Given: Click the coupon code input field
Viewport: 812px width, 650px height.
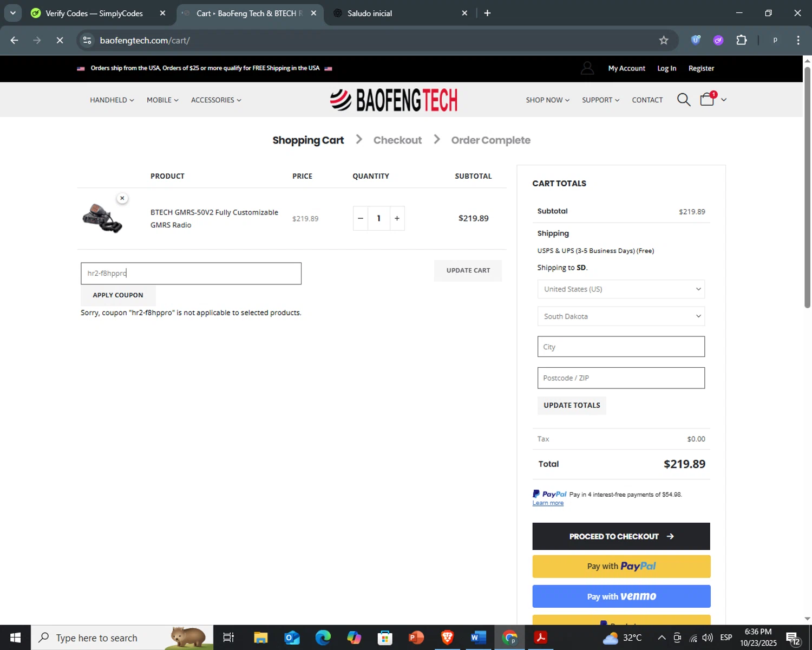Looking at the screenshot, I should 191,274.
